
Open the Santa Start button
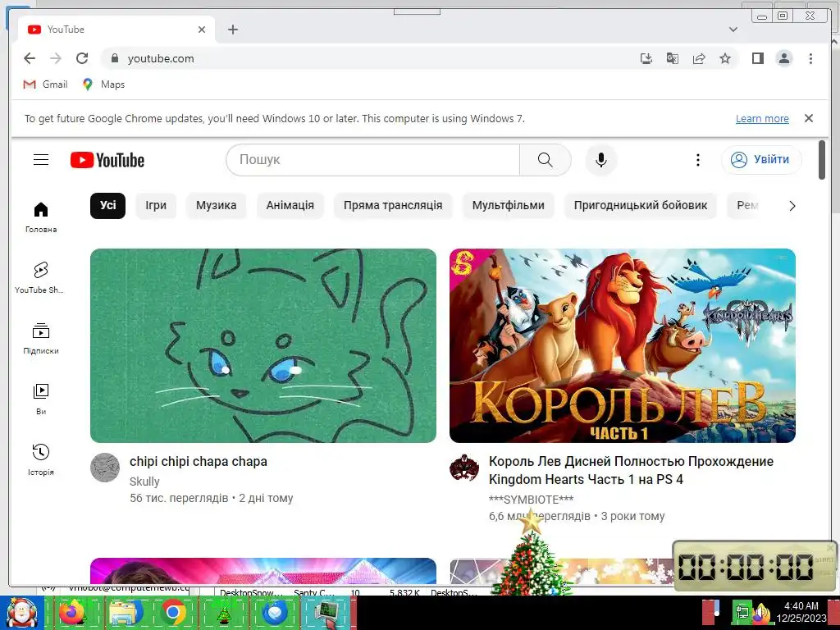21,612
